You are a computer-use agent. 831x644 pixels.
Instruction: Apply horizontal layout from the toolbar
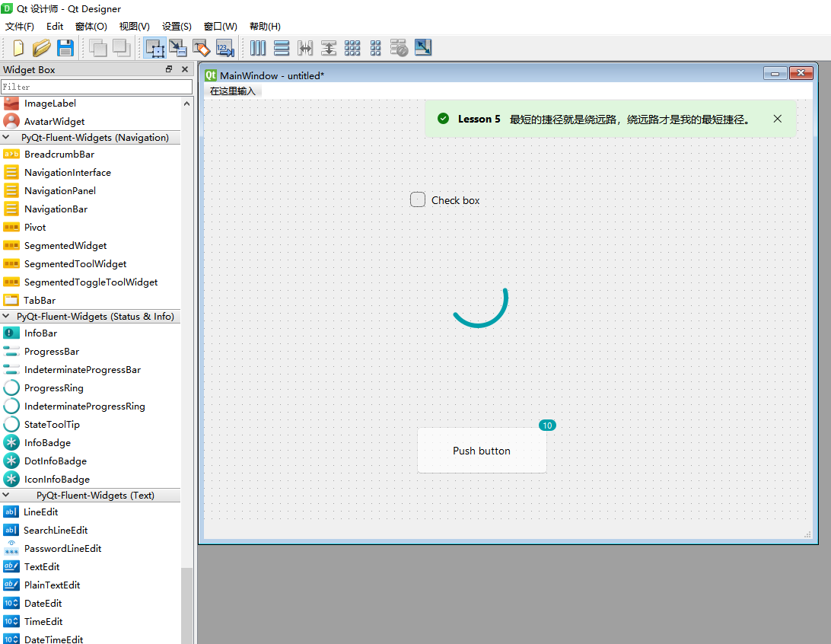click(x=258, y=48)
